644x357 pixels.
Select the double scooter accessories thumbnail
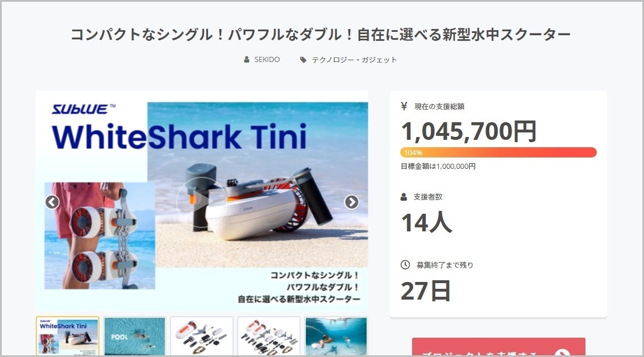click(269, 336)
